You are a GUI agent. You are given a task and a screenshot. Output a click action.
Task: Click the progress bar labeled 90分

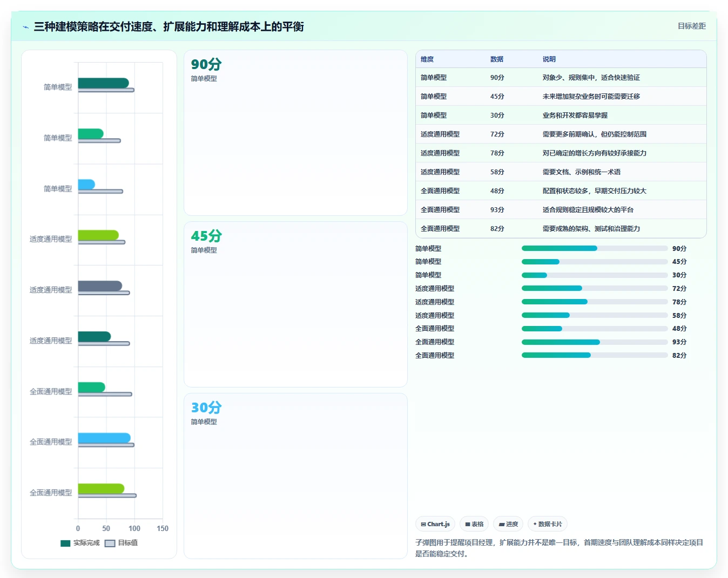point(595,248)
